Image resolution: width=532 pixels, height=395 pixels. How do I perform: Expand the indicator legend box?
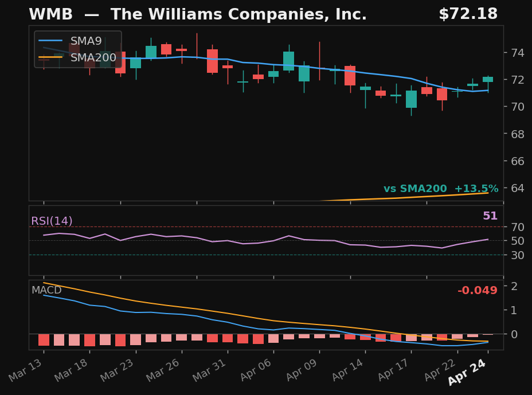pyautogui.click(x=77, y=49)
